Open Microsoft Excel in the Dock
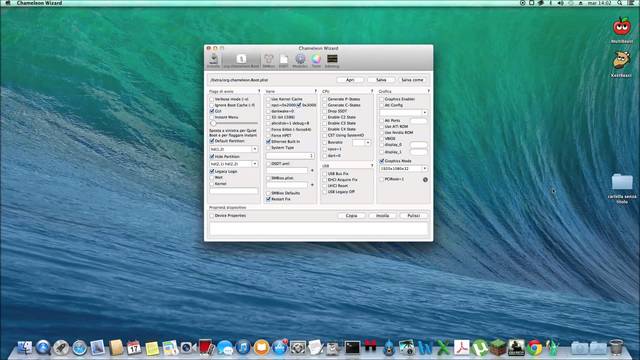The height and width of the screenshot is (360, 640). click(444, 348)
